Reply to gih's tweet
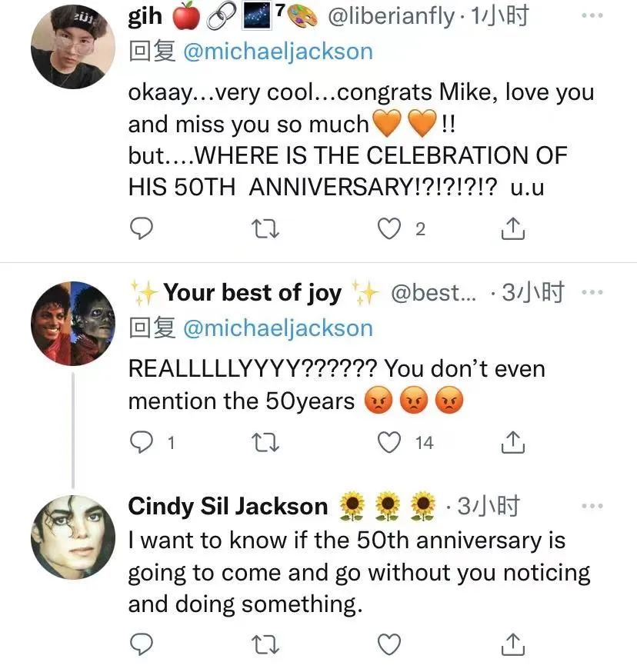Screen dimensions: 637x672 pos(141,228)
